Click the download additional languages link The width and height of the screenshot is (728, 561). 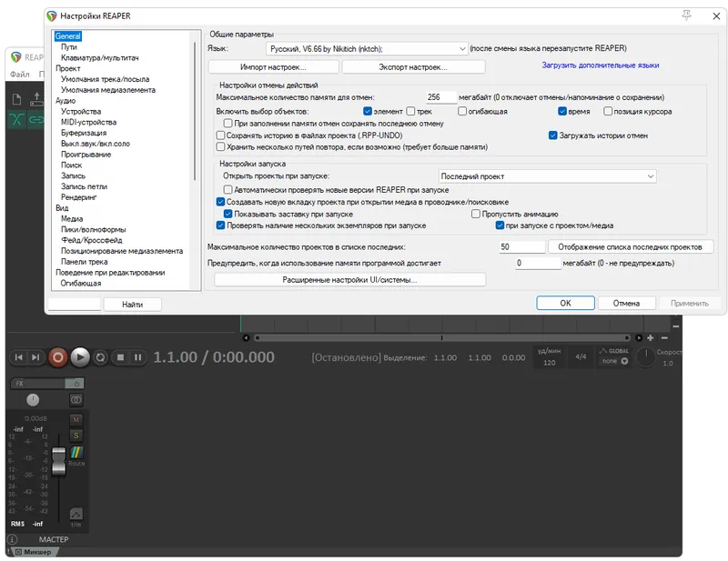click(x=600, y=65)
